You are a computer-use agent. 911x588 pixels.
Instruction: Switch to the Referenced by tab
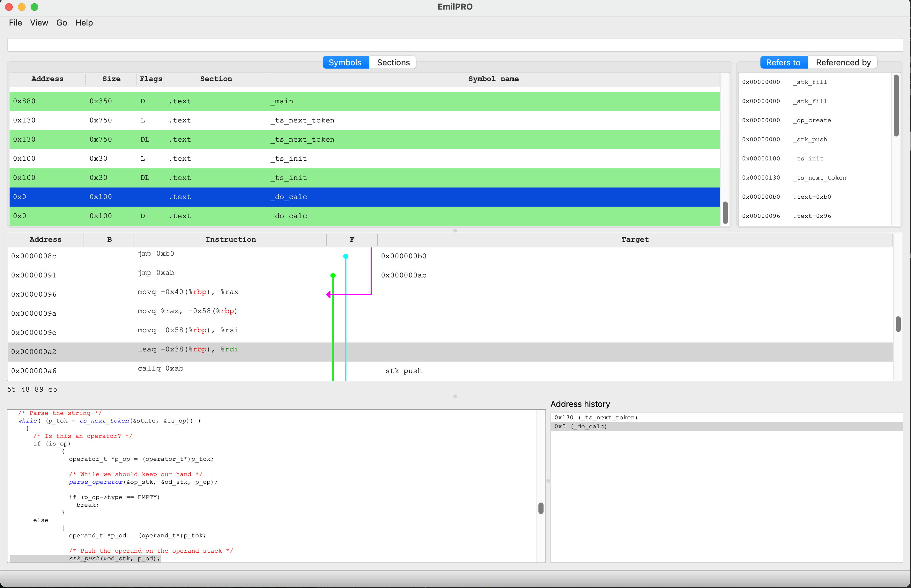click(x=843, y=62)
